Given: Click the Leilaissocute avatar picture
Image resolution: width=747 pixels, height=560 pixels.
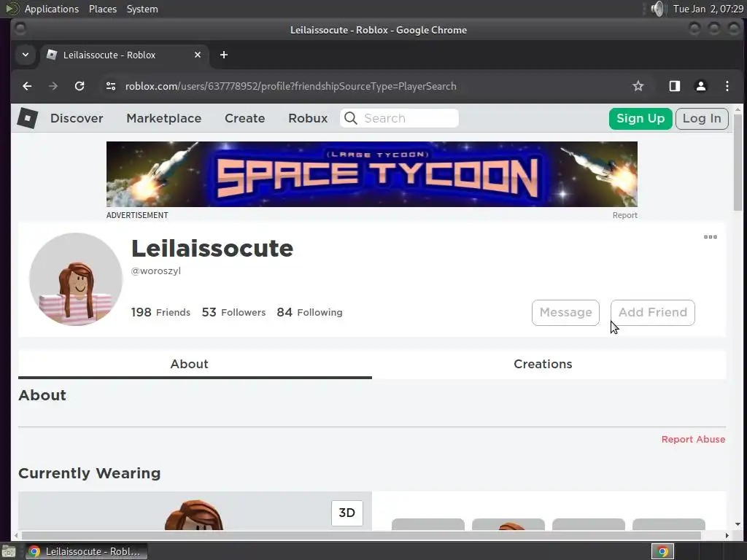Looking at the screenshot, I should pyautogui.click(x=76, y=279).
